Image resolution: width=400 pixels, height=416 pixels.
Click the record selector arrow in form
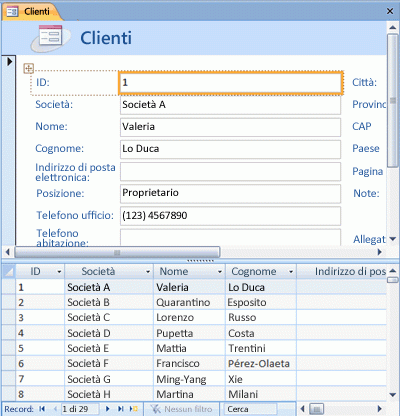(x=9, y=61)
